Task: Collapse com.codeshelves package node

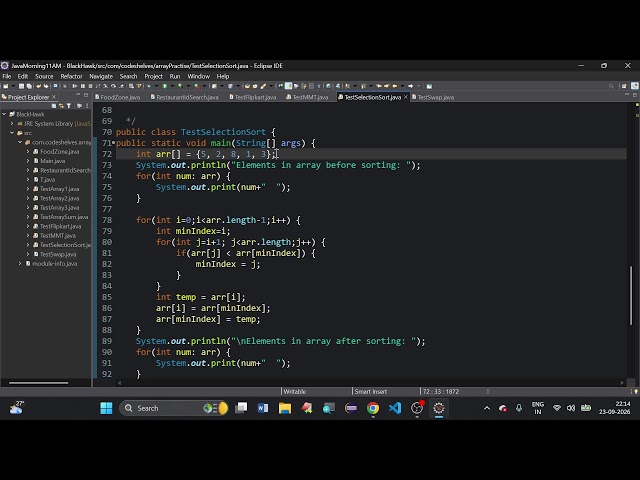Action: 20,142
